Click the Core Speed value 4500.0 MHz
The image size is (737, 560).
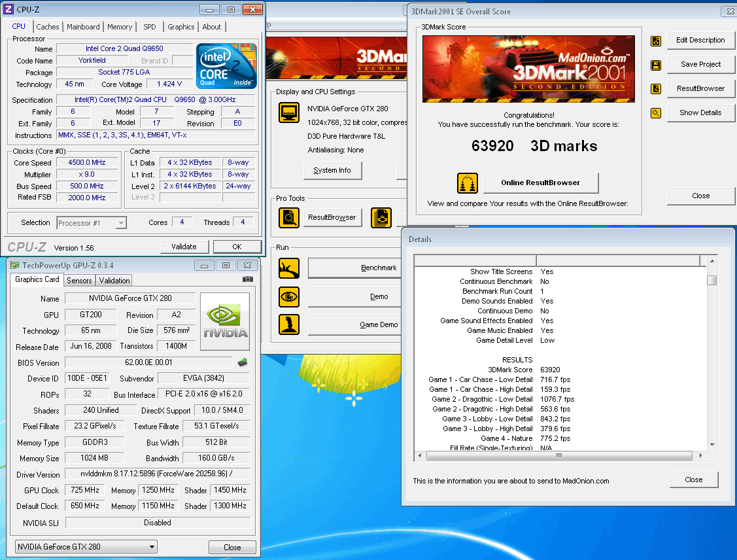click(x=87, y=163)
